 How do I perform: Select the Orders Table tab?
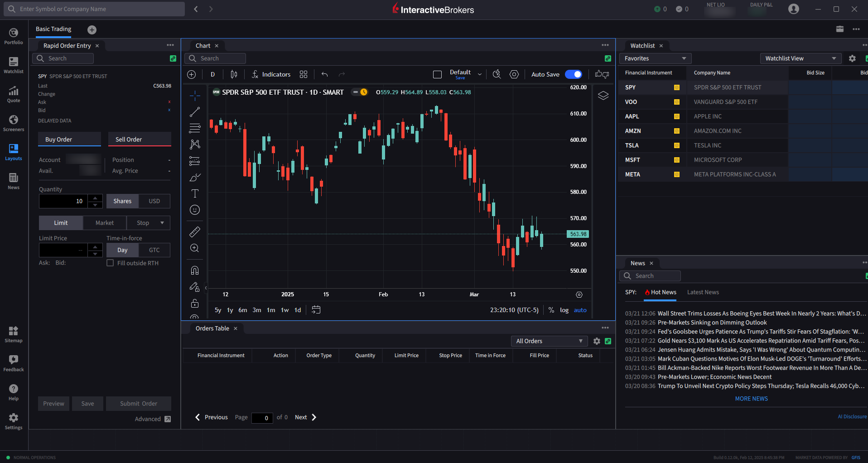point(212,328)
